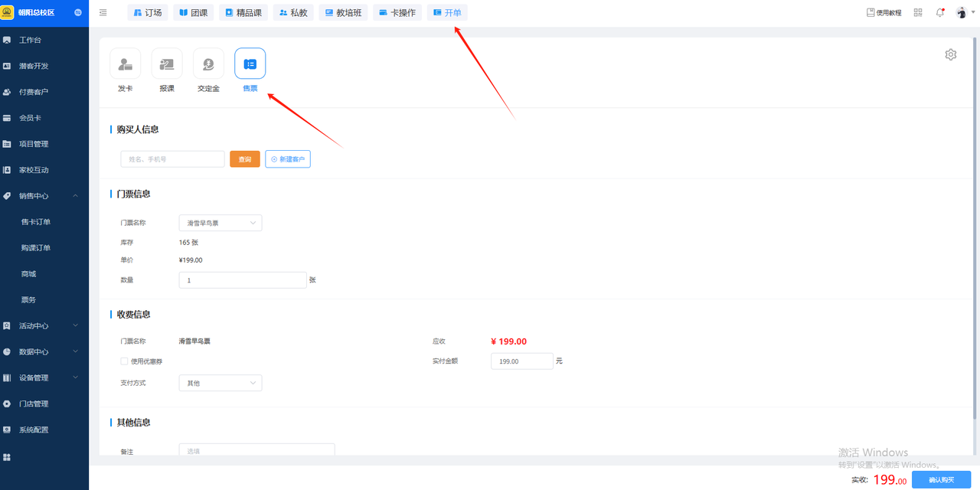Click the notification bell icon

click(940, 12)
